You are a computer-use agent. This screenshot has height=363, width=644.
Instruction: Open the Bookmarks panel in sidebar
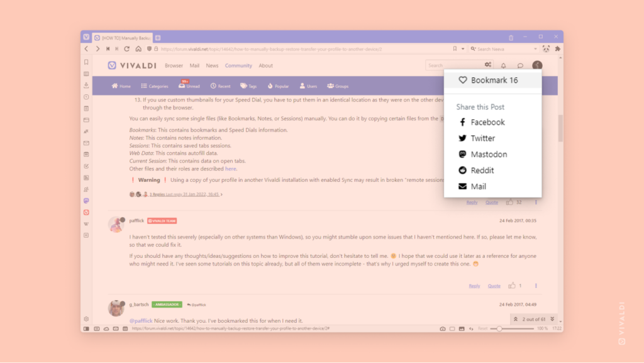(x=86, y=62)
